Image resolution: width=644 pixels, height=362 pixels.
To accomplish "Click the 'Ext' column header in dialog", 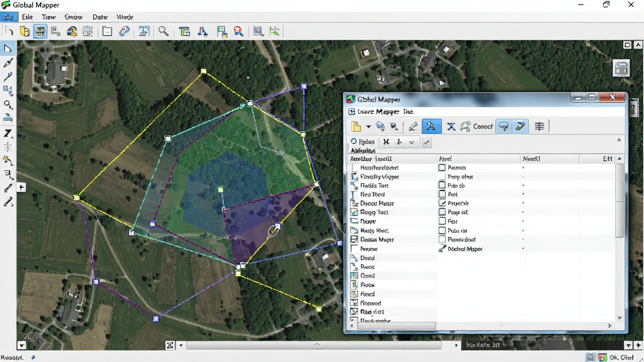I will (608, 158).
